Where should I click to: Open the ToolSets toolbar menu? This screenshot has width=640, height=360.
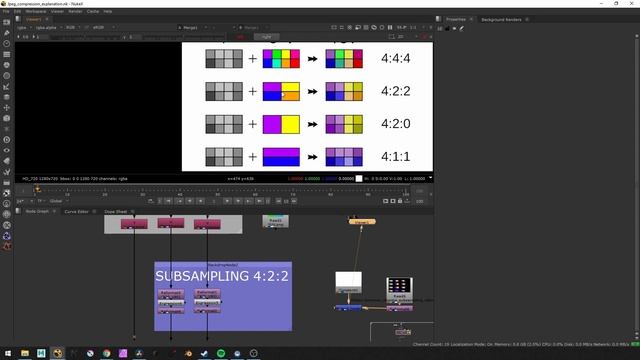[7, 171]
